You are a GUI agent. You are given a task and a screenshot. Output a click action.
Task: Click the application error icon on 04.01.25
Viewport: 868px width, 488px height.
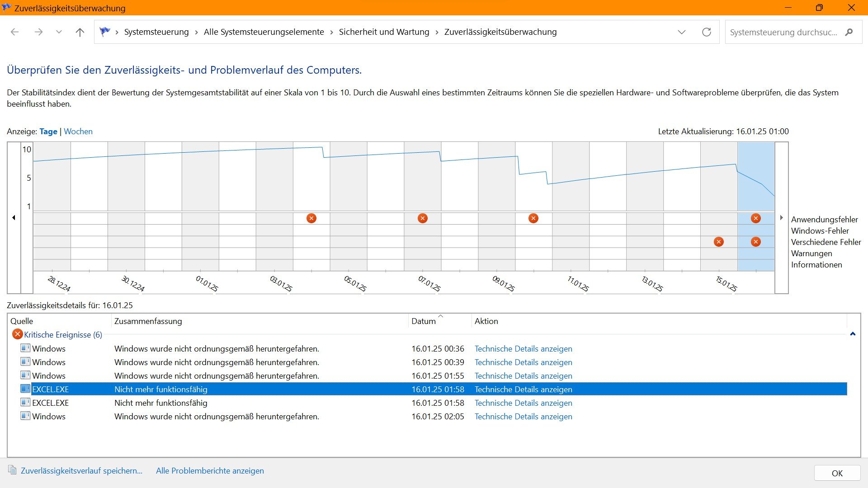[x=311, y=218]
